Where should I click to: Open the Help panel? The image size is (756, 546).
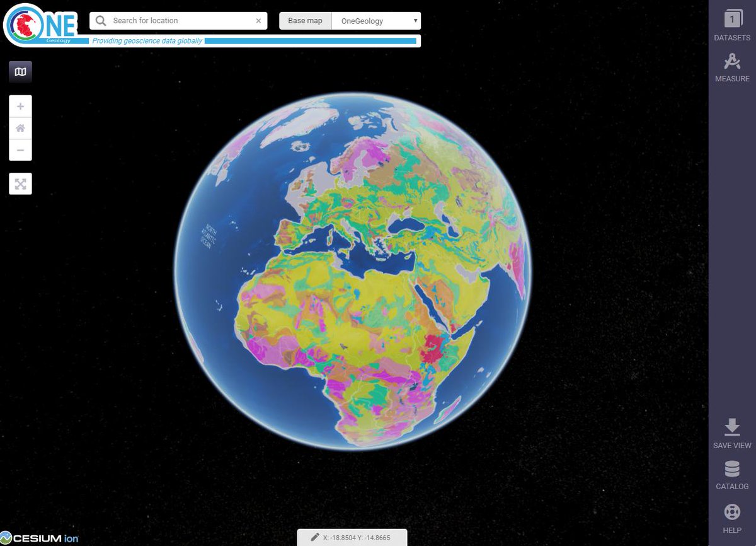pyautogui.click(x=731, y=517)
